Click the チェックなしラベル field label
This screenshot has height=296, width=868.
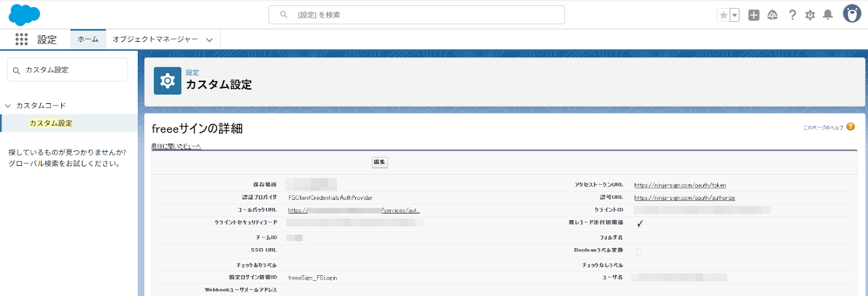[603, 265]
